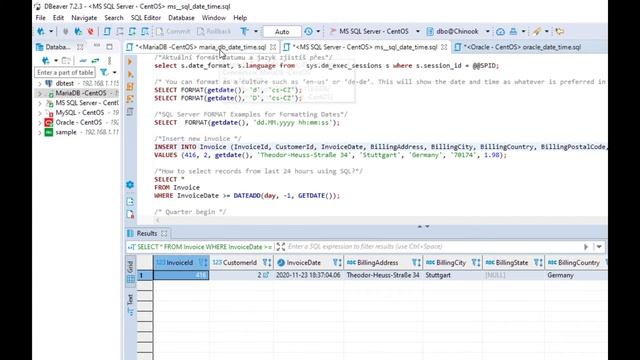
Task: Open the SQL Editor menu
Action: coord(146,18)
